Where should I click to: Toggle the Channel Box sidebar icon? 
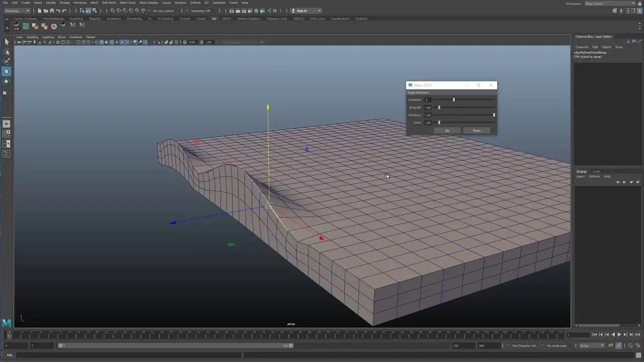pyautogui.click(x=639, y=11)
